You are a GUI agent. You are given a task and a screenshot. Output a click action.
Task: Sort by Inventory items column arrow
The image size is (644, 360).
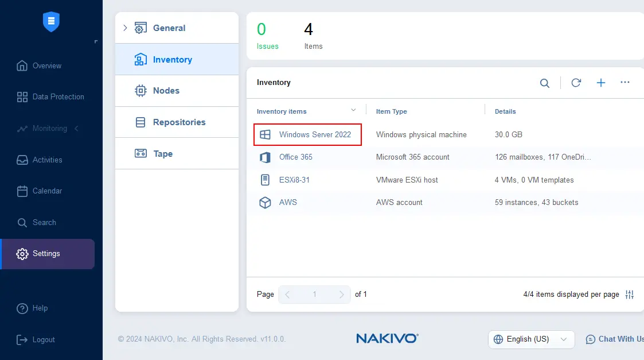353,110
